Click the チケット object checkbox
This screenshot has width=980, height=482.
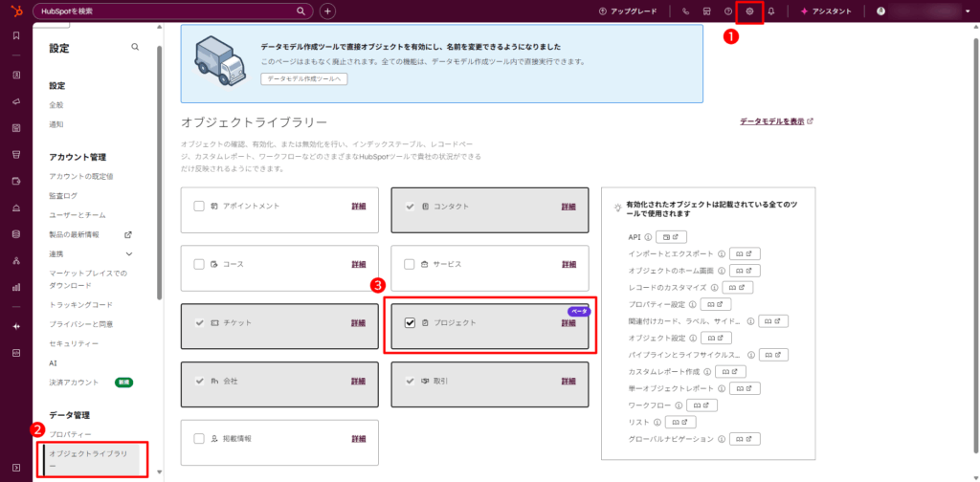pos(199,323)
